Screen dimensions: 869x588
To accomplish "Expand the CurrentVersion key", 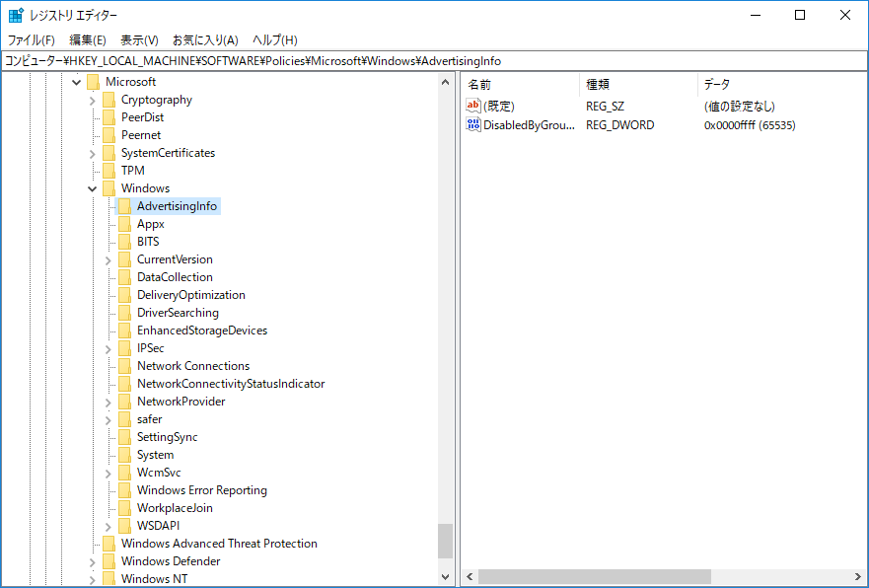I will 109,259.
